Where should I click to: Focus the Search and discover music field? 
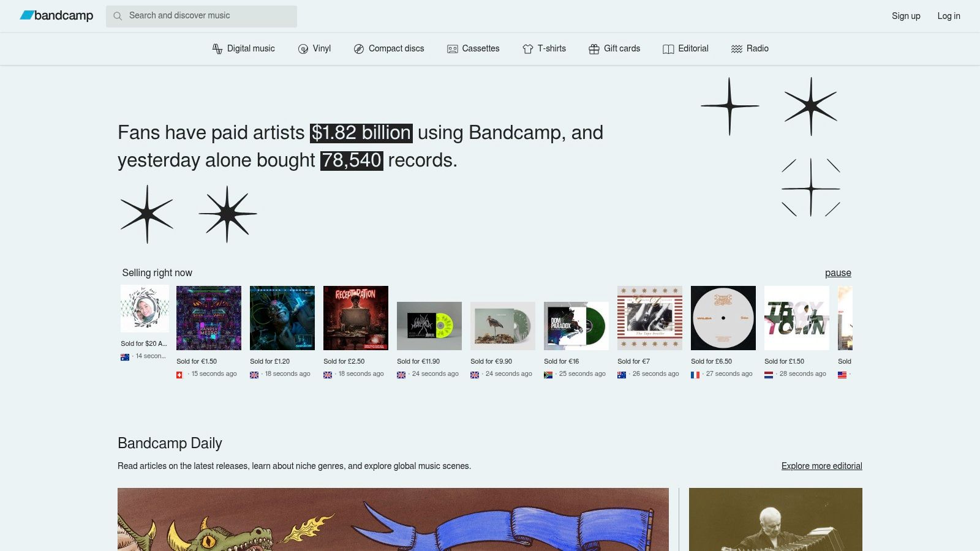coord(202,16)
